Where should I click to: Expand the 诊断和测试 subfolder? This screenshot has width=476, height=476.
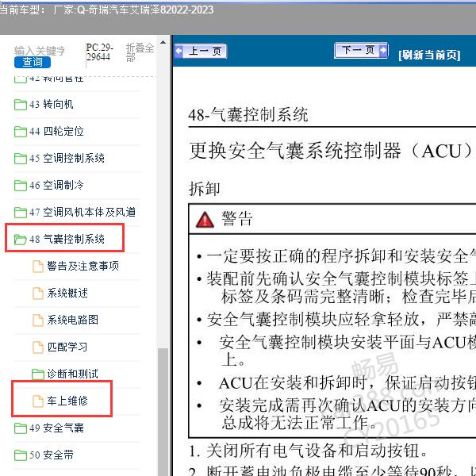pyautogui.click(x=72, y=374)
